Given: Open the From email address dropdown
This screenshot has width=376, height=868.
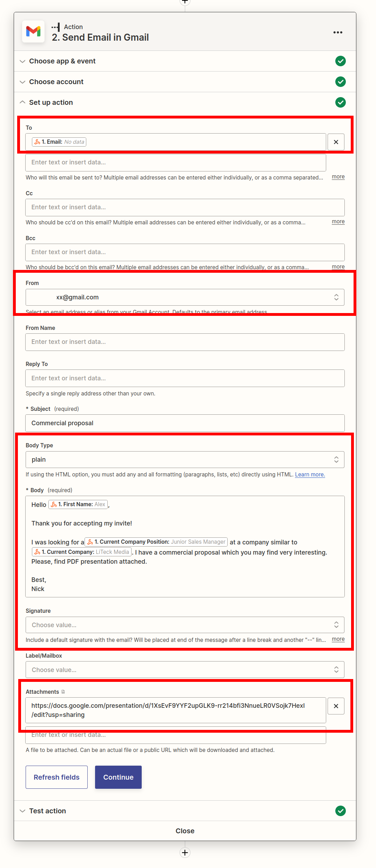Looking at the screenshot, I should 185,297.
